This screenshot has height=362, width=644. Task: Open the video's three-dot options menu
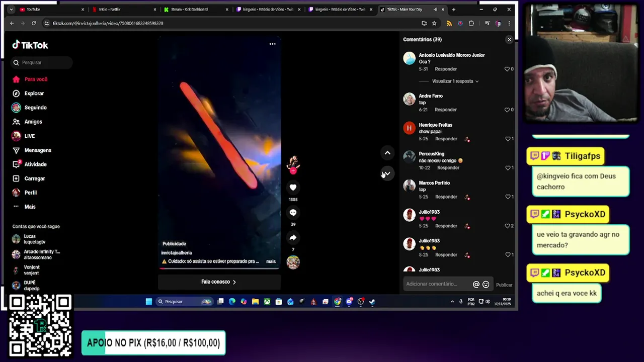[272, 44]
